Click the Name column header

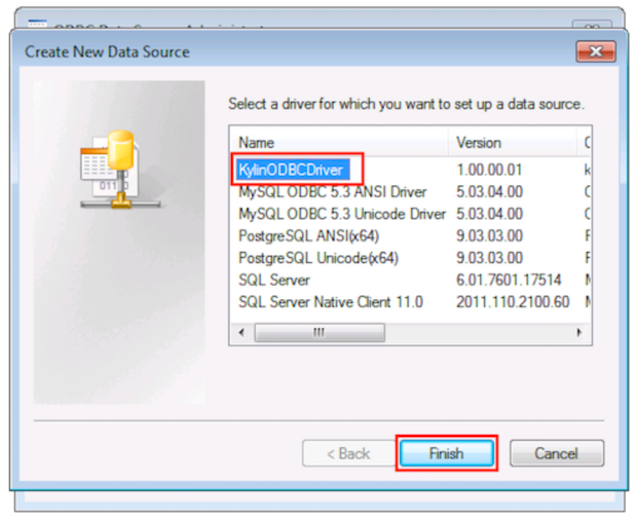pos(339,143)
